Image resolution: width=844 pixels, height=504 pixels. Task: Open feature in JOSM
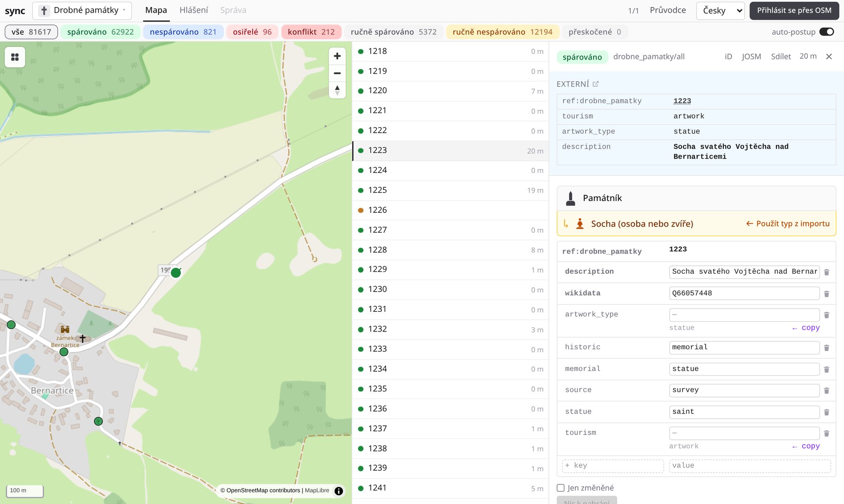tap(751, 57)
